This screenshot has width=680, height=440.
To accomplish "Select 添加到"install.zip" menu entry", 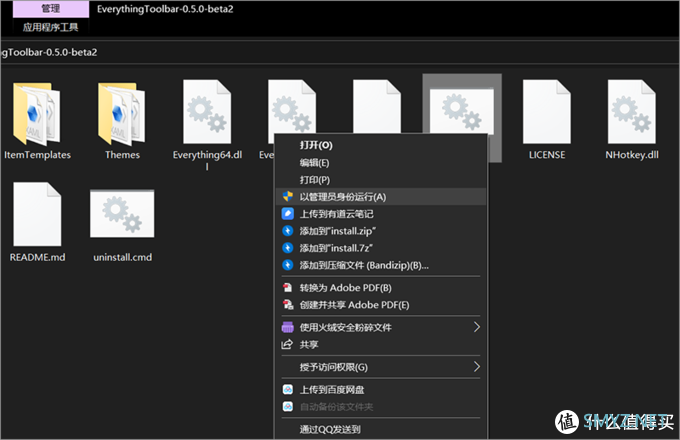I will (381, 231).
